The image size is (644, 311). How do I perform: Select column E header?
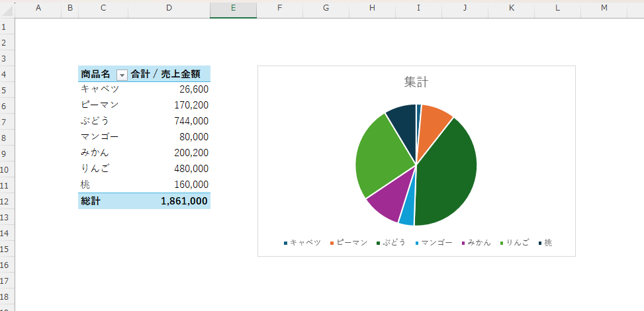point(233,8)
